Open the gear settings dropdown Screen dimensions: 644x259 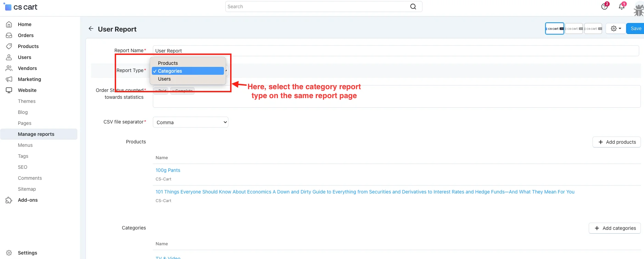point(616,28)
